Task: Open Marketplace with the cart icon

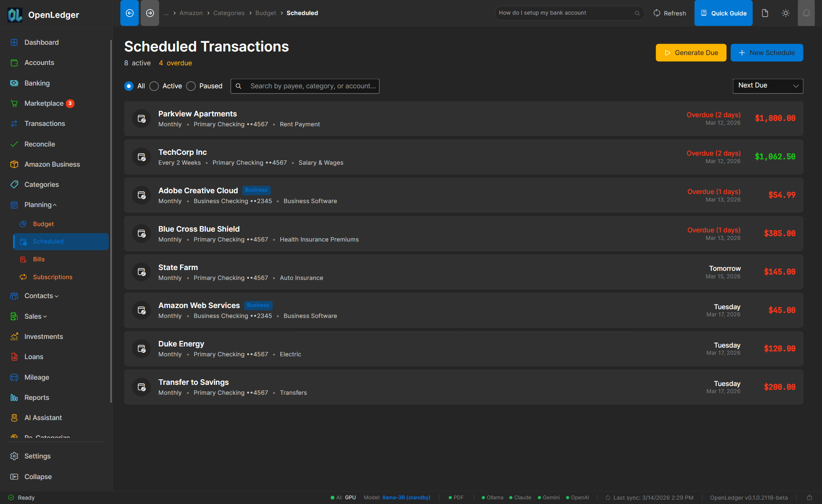Action: coord(14,103)
